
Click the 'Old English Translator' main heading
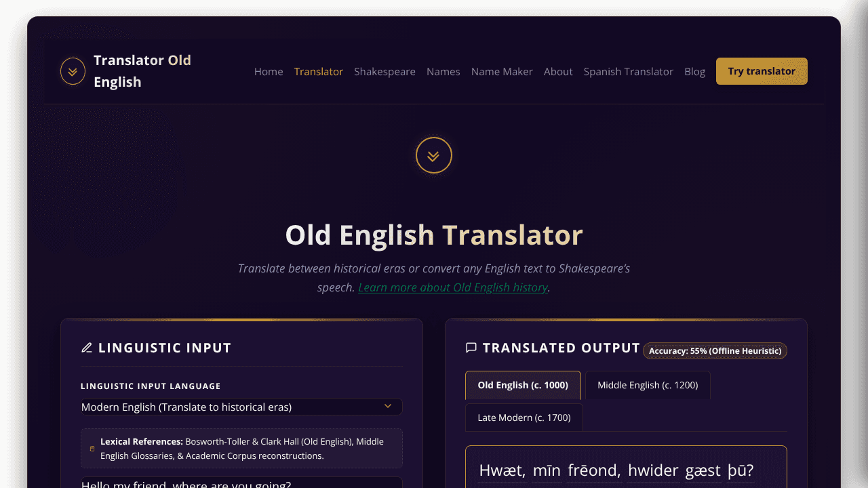(x=434, y=235)
